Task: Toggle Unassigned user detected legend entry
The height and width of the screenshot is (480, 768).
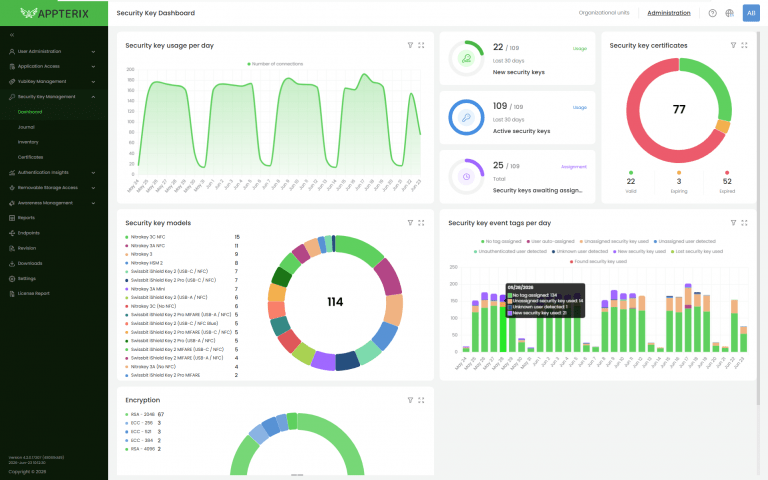Action: click(685, 241)
